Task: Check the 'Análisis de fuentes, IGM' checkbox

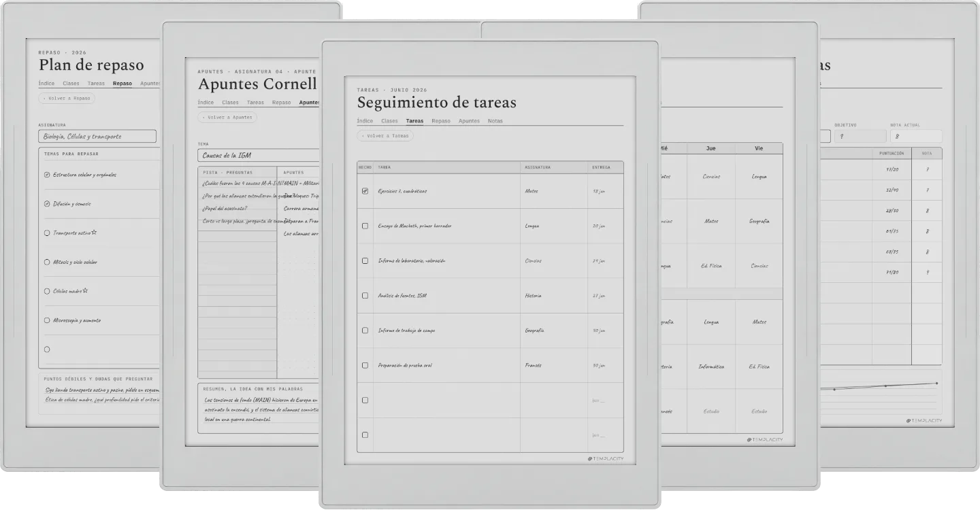Action: pyautogui.click(x=365, y=296)
